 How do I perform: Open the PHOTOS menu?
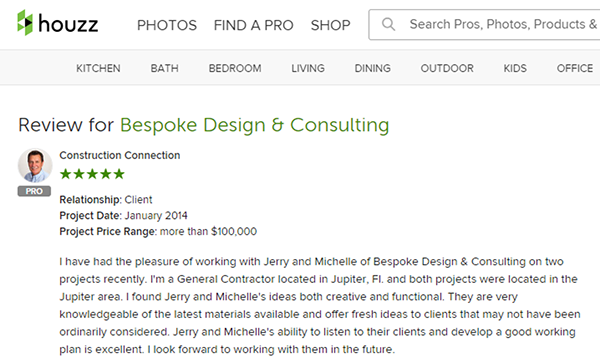(x=167, y=25)
